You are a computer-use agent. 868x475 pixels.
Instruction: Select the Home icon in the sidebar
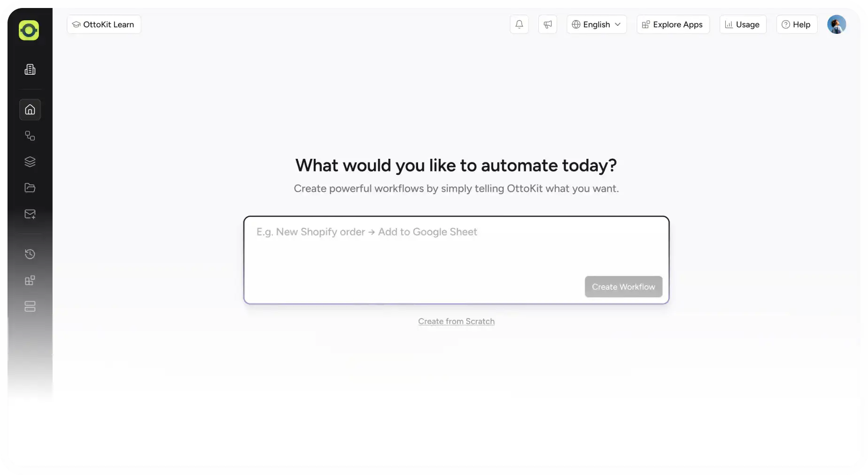click(30, 109)
